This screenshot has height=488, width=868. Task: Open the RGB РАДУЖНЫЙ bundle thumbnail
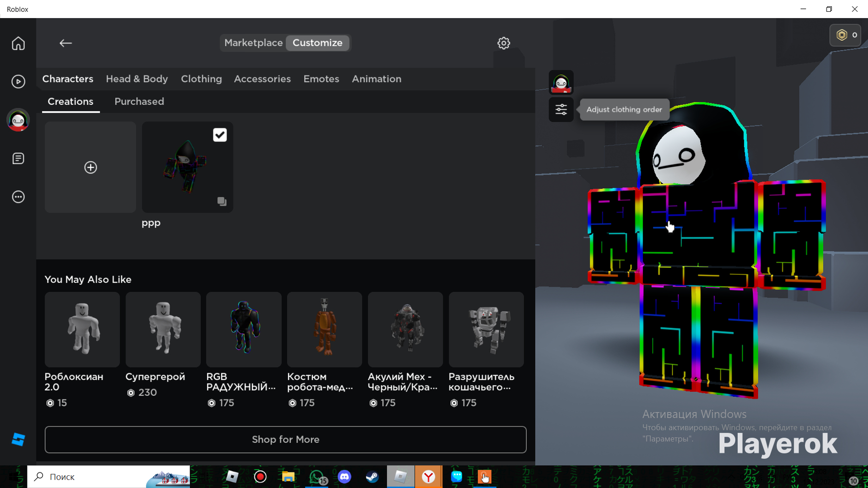tap(244, 329)
